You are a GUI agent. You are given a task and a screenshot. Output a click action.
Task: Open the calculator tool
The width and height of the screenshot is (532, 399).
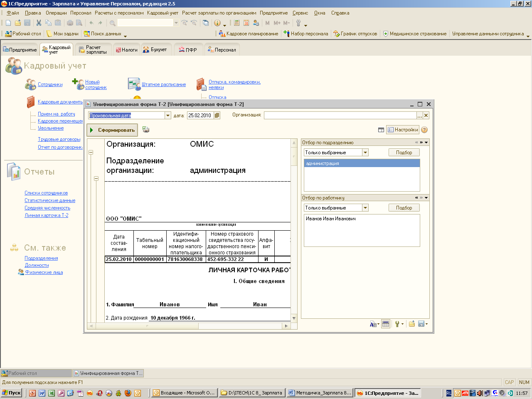pos(236,23)
